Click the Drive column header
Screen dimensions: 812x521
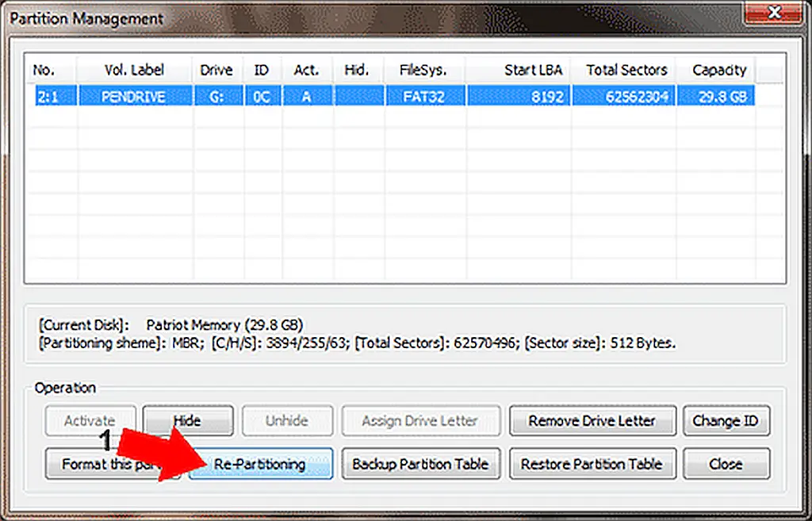click(x=216, y=70)
